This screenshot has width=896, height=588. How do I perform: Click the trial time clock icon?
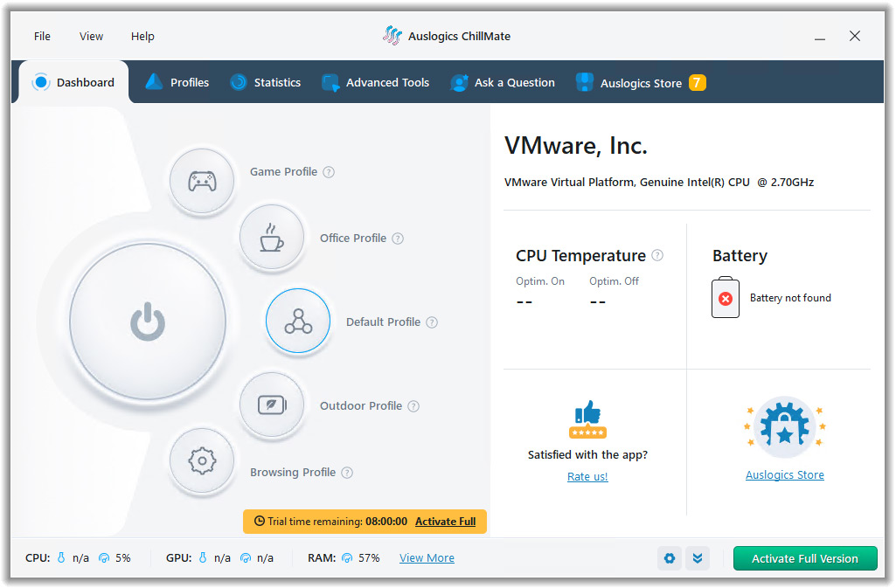[x=260, y=521]
